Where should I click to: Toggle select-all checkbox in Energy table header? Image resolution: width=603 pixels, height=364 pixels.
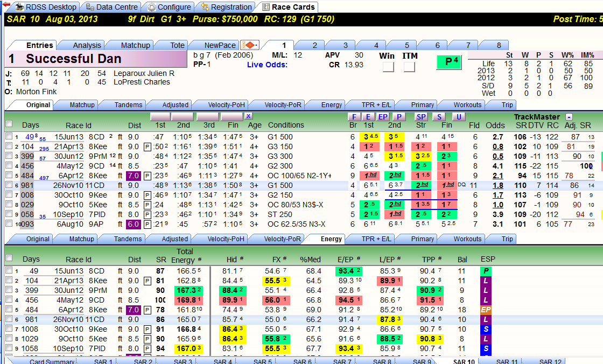(x=9, y=258)
